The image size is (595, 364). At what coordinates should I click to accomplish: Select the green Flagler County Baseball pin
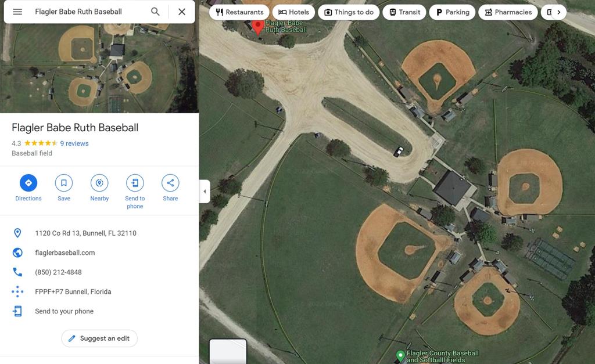(x=400, y=356)
